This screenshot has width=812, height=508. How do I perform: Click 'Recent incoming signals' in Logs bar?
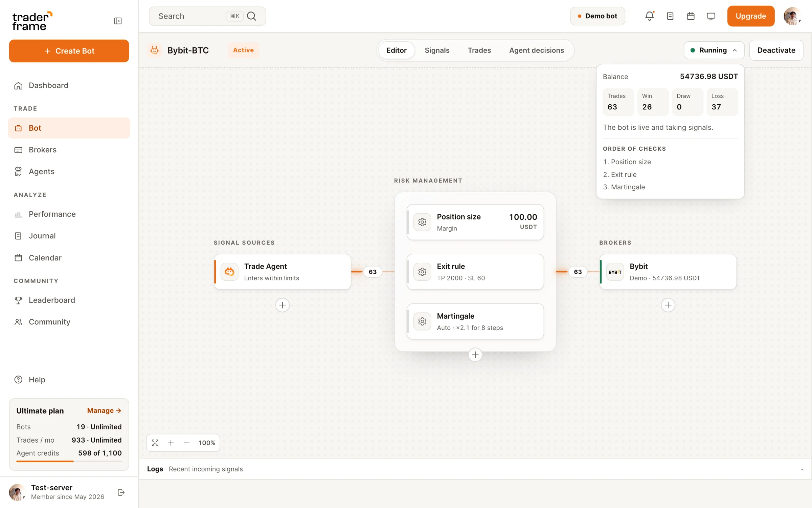[x=206, y=469]
